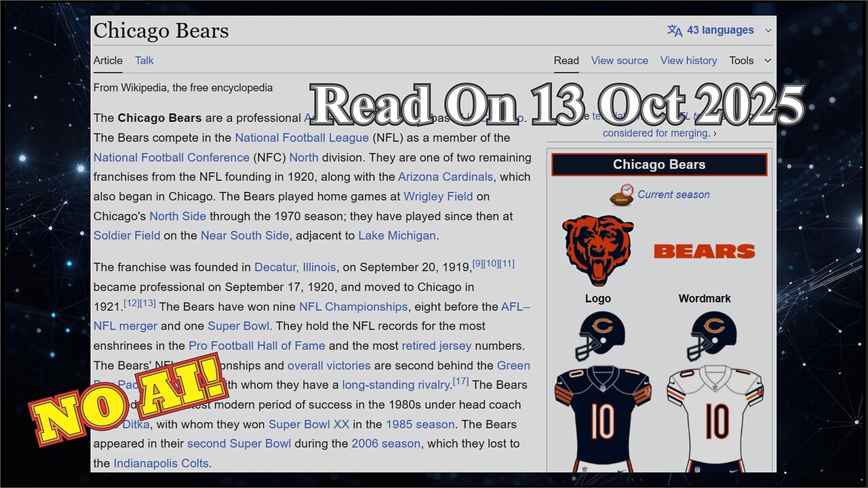Follow the retired jersey link

[437, 346]
